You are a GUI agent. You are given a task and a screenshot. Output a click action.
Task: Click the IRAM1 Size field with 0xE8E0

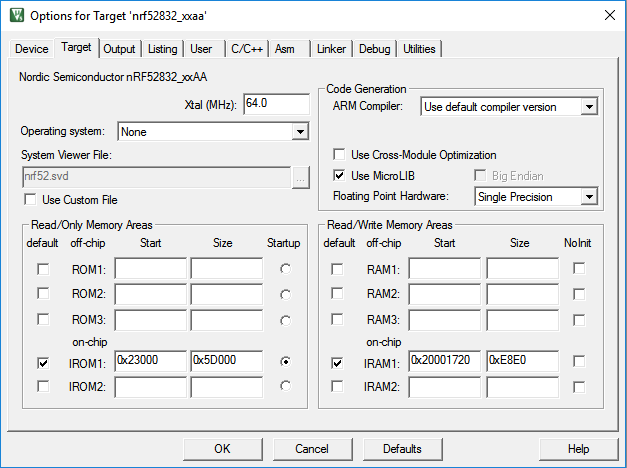coord(523,361)
